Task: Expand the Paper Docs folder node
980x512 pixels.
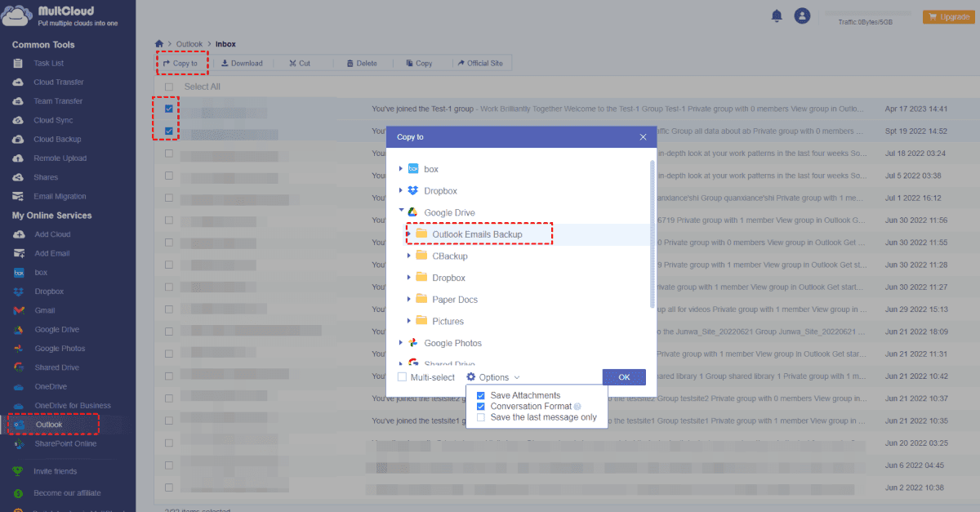Action: coord(409,300)
